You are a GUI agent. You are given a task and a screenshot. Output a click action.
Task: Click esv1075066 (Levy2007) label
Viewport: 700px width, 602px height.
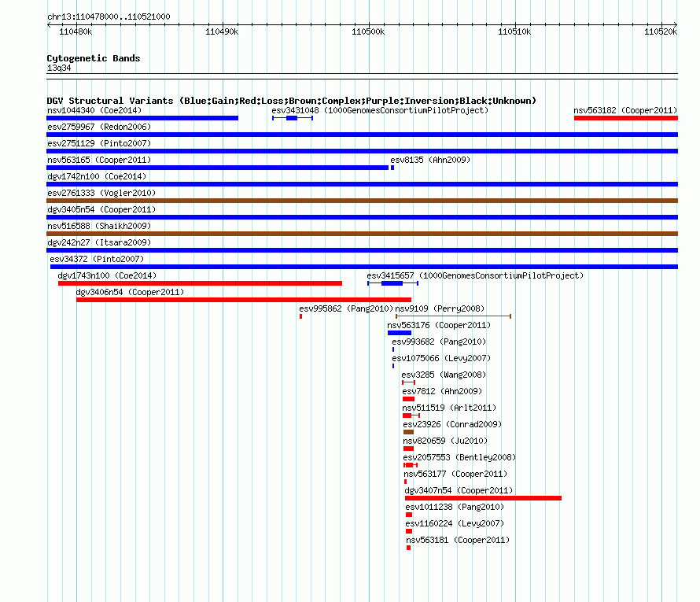(x=441, y=358)
